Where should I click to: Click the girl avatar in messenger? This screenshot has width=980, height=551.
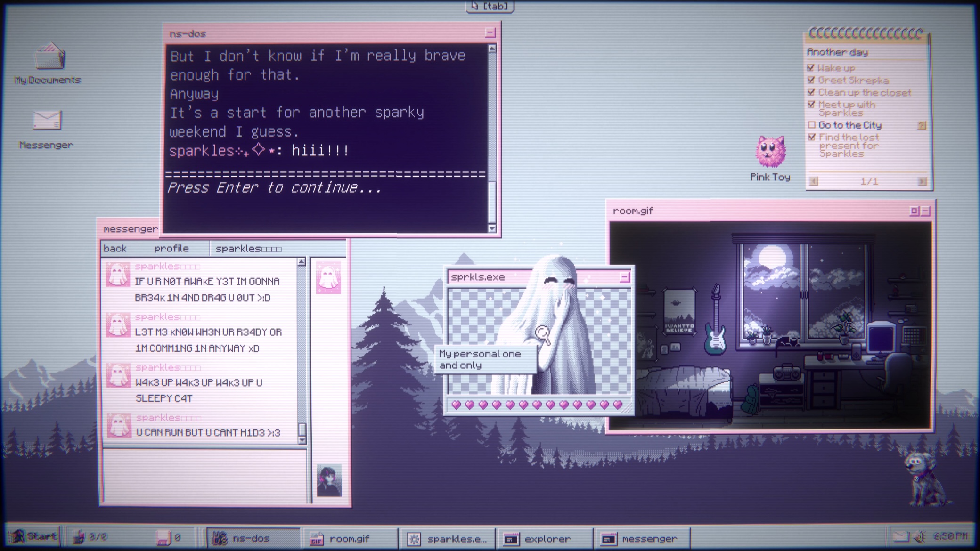[x=329, y=480]
